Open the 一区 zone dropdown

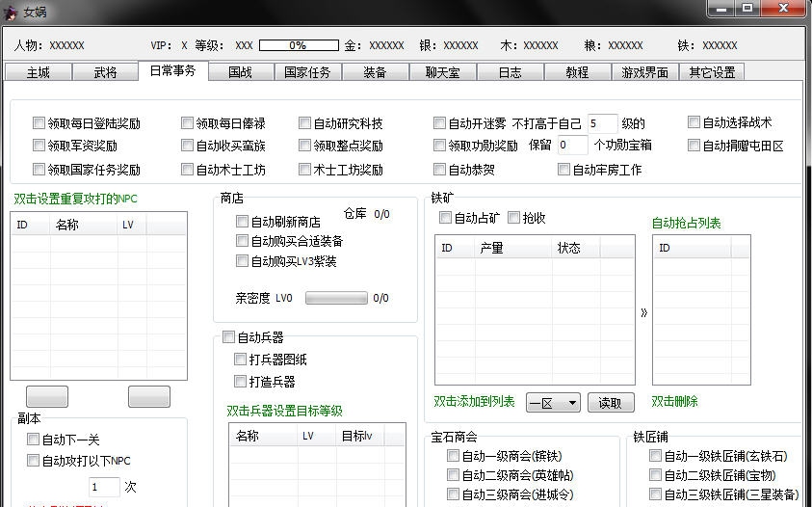pyautogui.click(x=553, y=403)
